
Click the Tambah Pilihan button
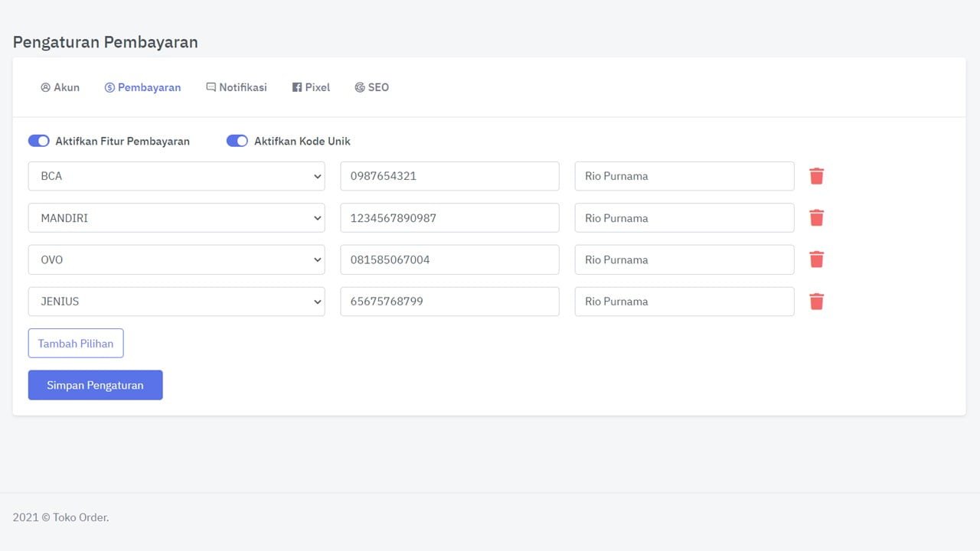[76, 344]
